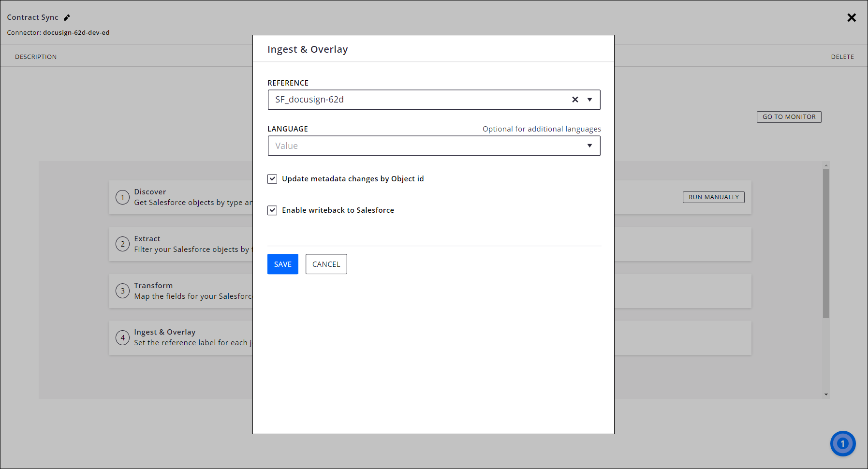Click the Optional for additional languages hint
The height and width of the screenshot is (469, 868).
(542, 129)
